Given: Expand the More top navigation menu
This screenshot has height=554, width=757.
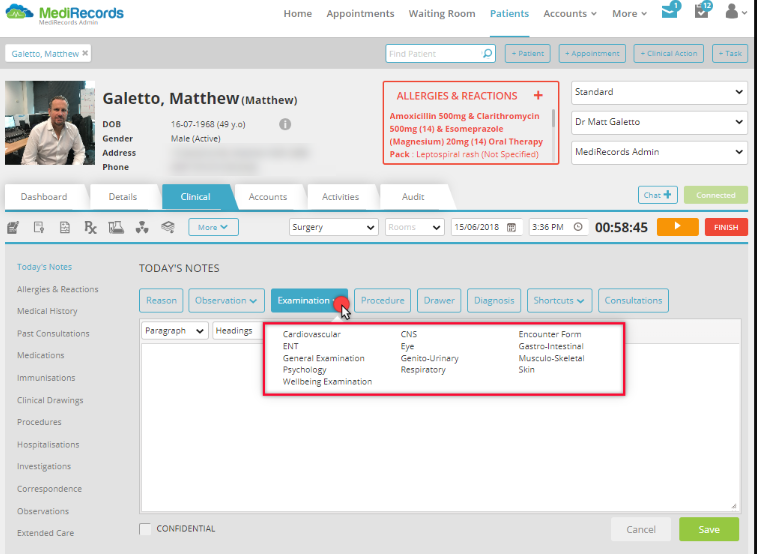Looking at the screenshot, I should tap(630, 14).
